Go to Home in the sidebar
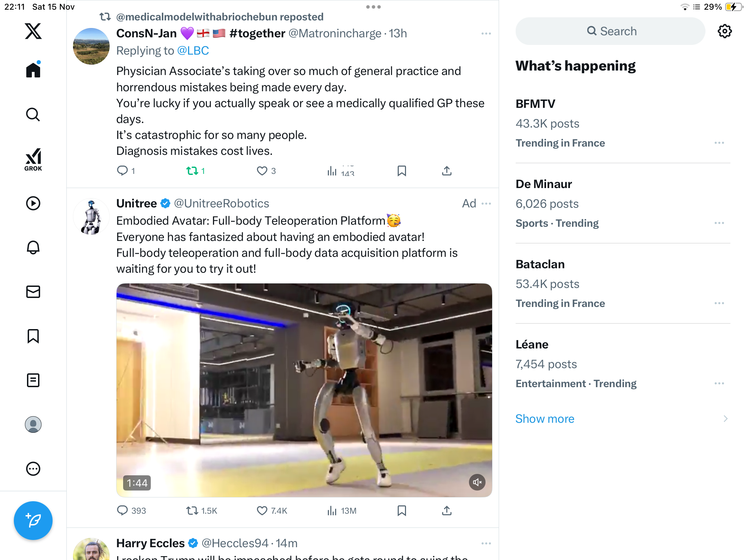 tap(33, 70)
